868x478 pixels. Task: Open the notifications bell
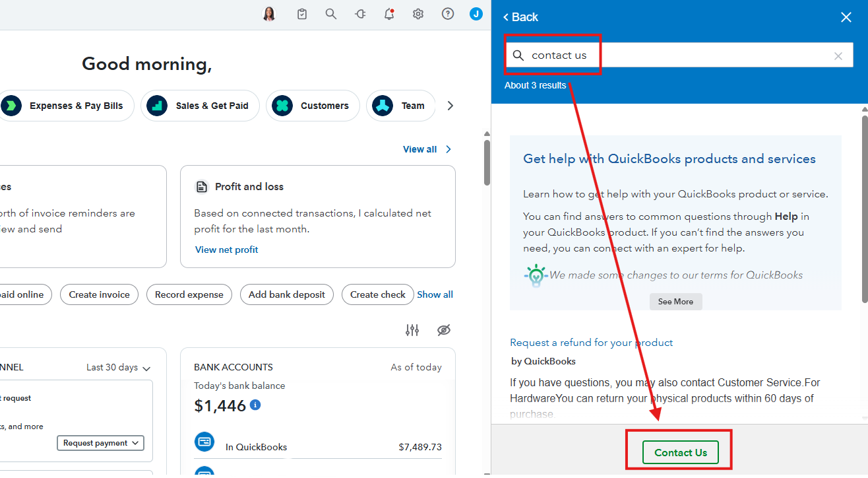tap(389, 14)
